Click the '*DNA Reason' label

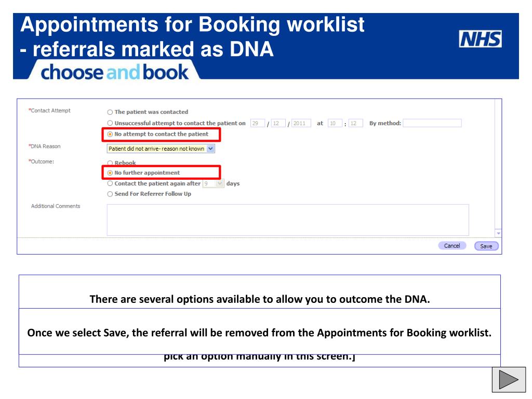click(45, 146)
